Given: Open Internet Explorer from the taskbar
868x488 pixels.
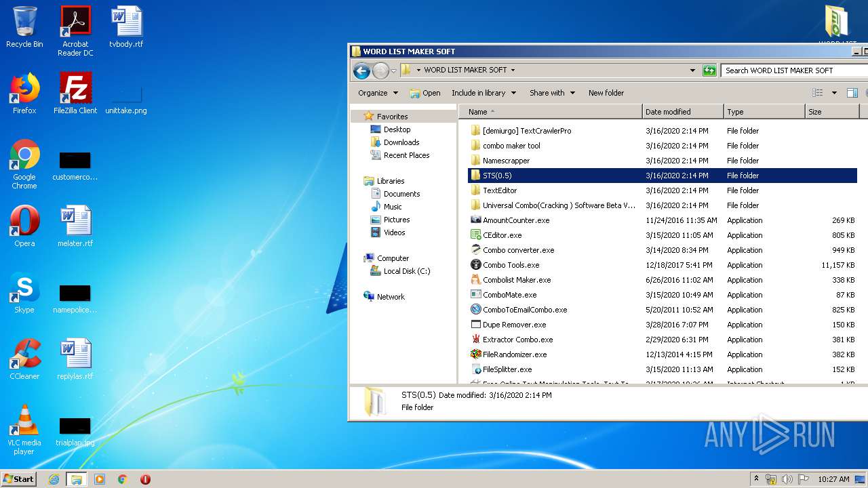Looking at the screenshot, I should click(54, 479).
